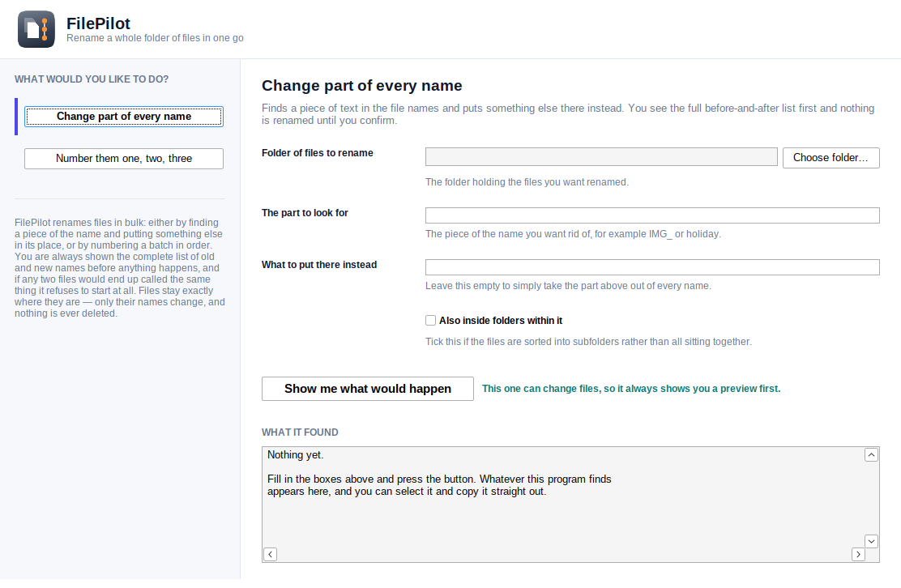Click the 'WHAT WOULD YOU LIKE TO DO?' heading
Screen dimensions: 901x588
92,79
